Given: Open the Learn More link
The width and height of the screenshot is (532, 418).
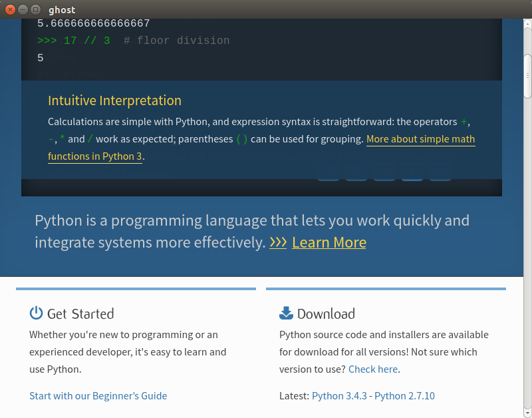Looking at the screenshot, I should pyautogui.click(x=329, y=242).
